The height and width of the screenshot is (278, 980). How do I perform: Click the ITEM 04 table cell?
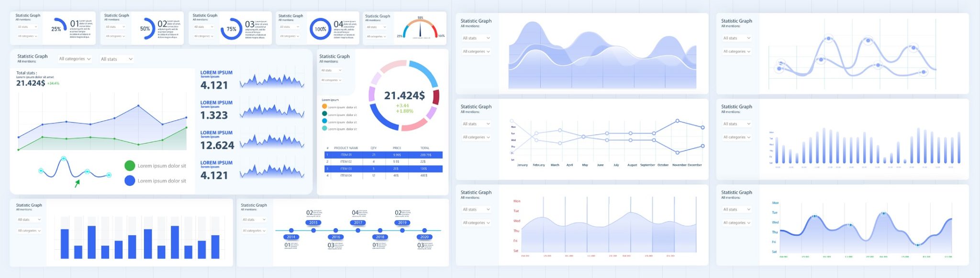pyautogui.click(x=346, y=175)
